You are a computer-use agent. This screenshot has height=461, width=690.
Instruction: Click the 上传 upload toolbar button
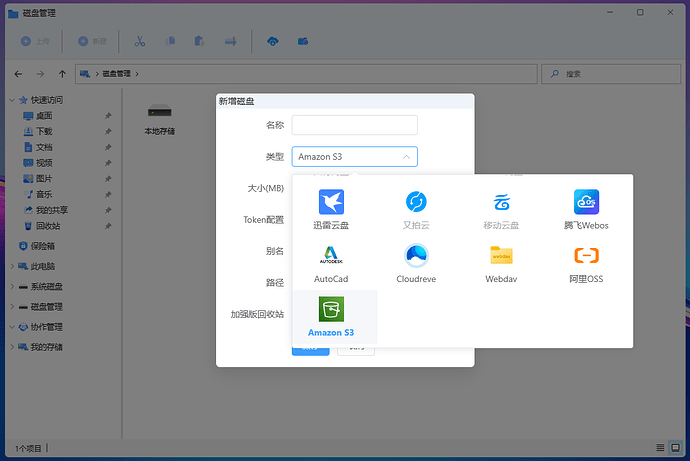(x=35, y=41)
